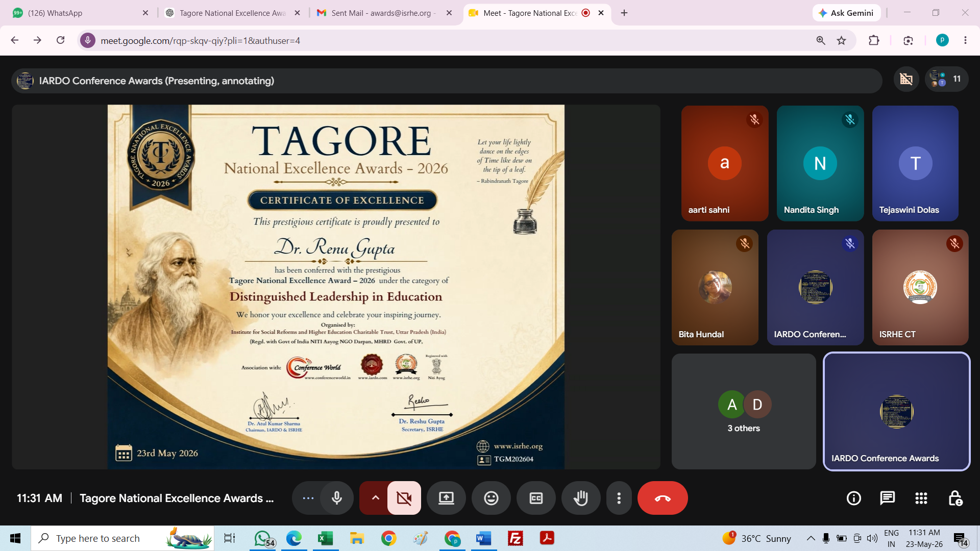Open FileZilla from the taskbar

(x=516, y=538)
